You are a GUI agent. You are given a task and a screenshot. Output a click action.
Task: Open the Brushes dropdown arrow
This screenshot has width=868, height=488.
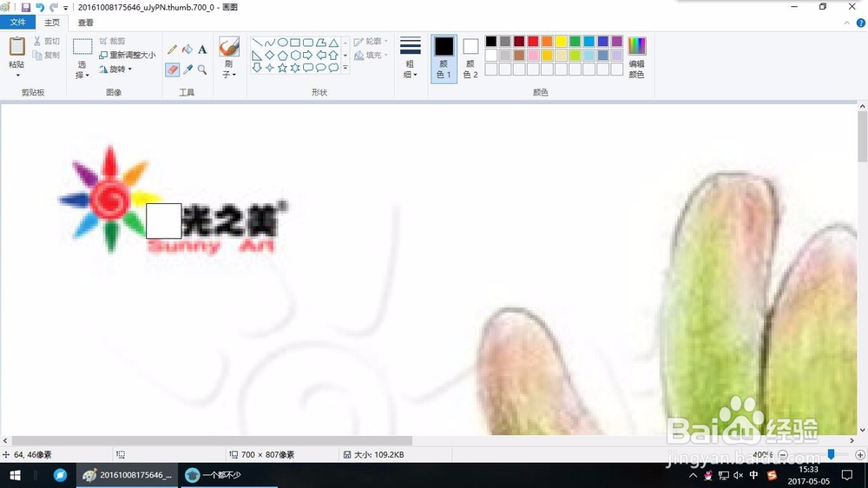(x=234, y=75)
